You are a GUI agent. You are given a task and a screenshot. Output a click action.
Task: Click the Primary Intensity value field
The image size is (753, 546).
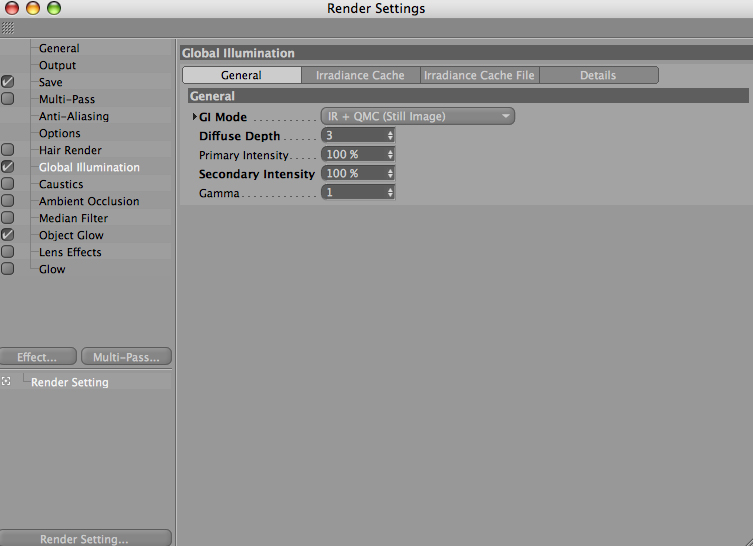click(x=354, y=154)
